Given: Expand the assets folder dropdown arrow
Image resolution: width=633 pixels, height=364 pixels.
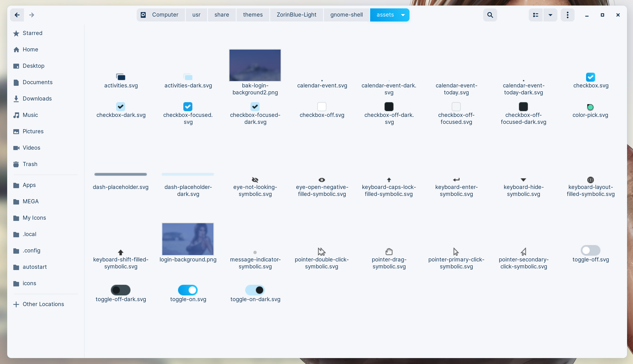Looking at the screenshot, I should tap(403, 15).
